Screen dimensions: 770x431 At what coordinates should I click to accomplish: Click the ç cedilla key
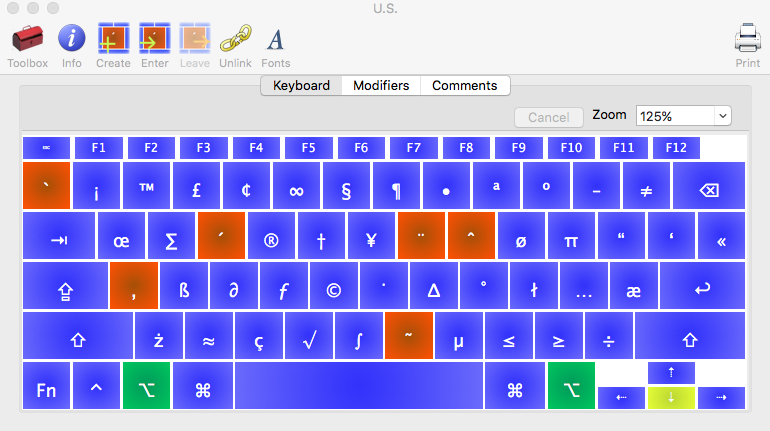[x=259, y=336]
